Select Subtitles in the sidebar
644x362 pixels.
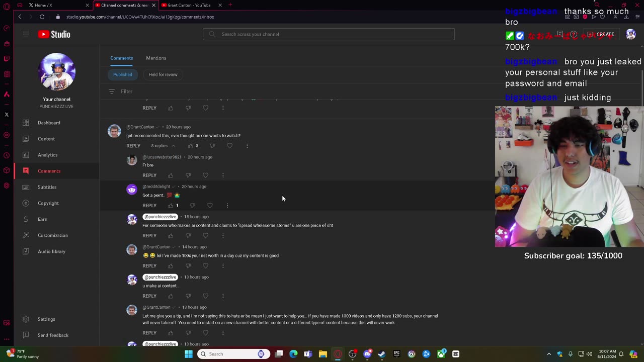pos(47,187)
